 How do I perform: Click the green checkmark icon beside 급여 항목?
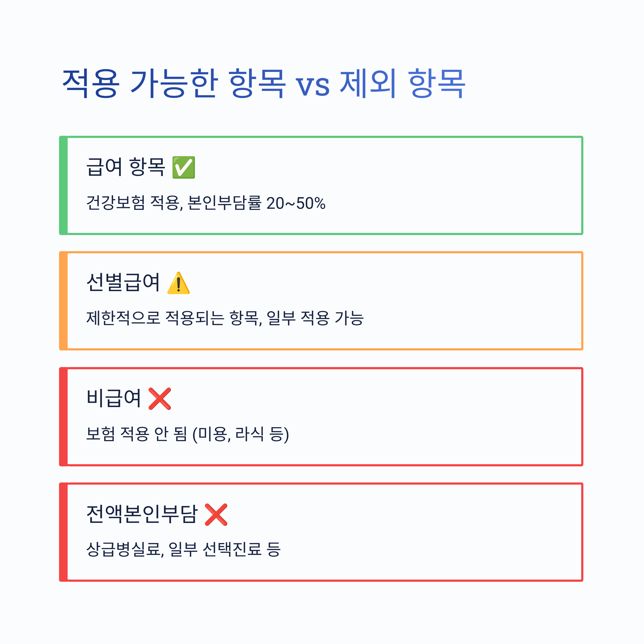point(184,167)
